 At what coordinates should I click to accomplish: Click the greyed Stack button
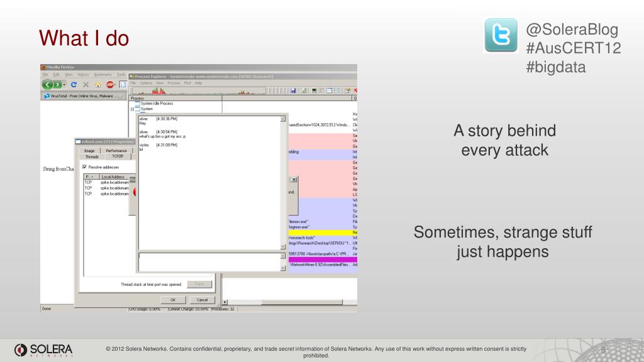point(199,284)
